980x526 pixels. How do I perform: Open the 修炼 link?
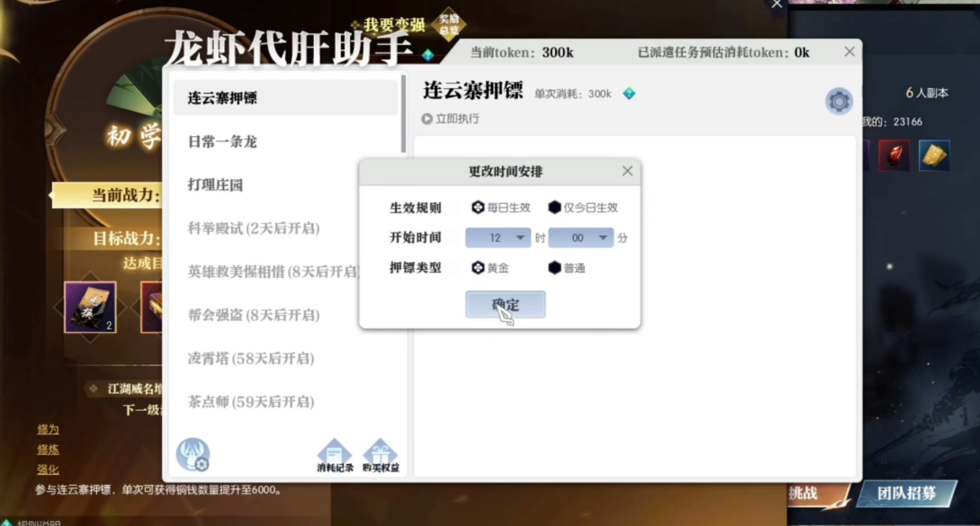click(x=48, y=450)
